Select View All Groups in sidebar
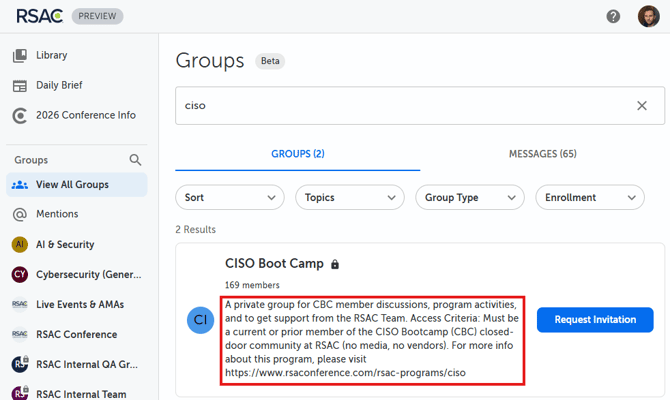This screenshot has height=400, width=670. point(72,185)
